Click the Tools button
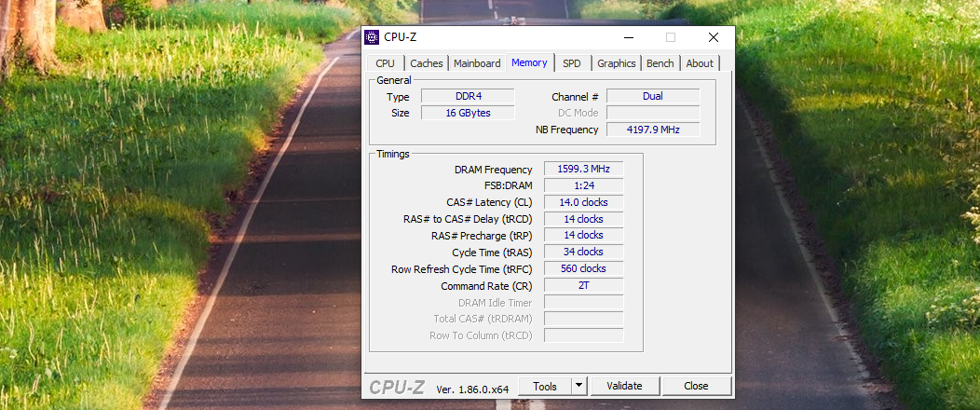 (545, 387)
